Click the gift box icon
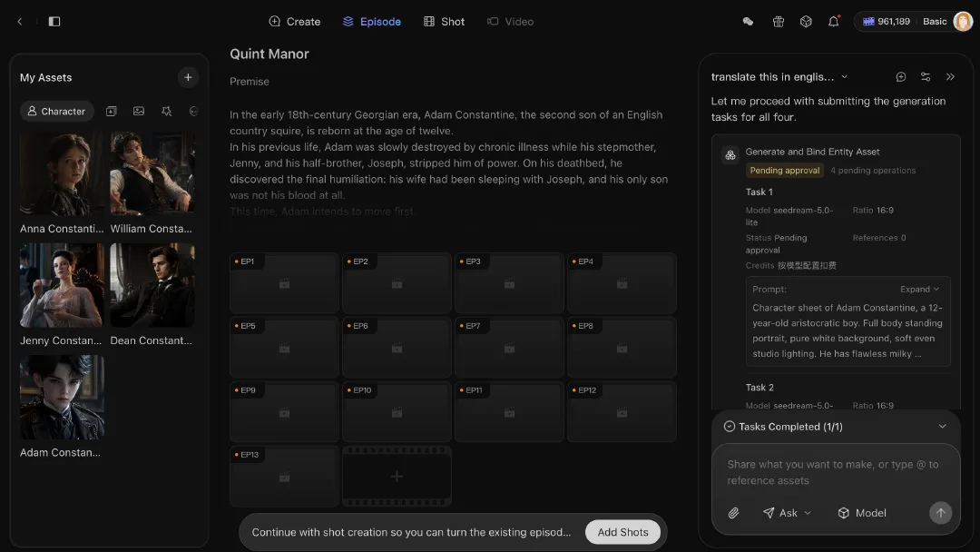Viewport: 980px width, 552px height. click(x=779, y=21)
